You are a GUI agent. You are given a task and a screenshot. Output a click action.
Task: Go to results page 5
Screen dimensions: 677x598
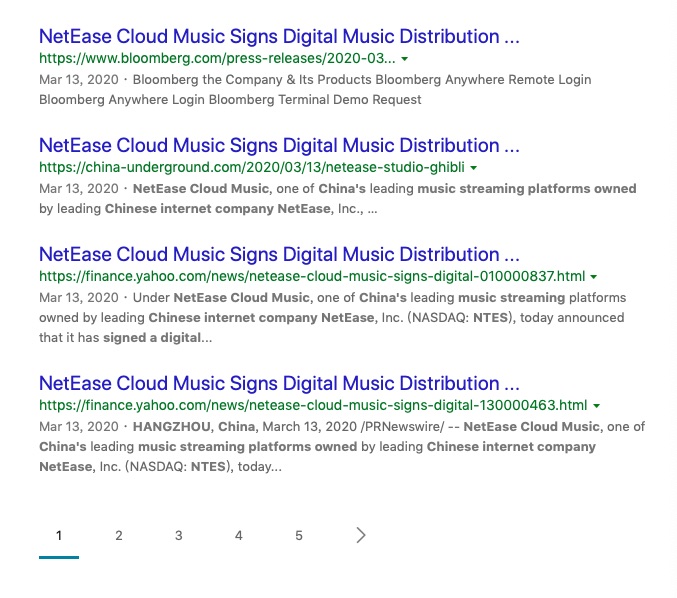coord(299,536)
